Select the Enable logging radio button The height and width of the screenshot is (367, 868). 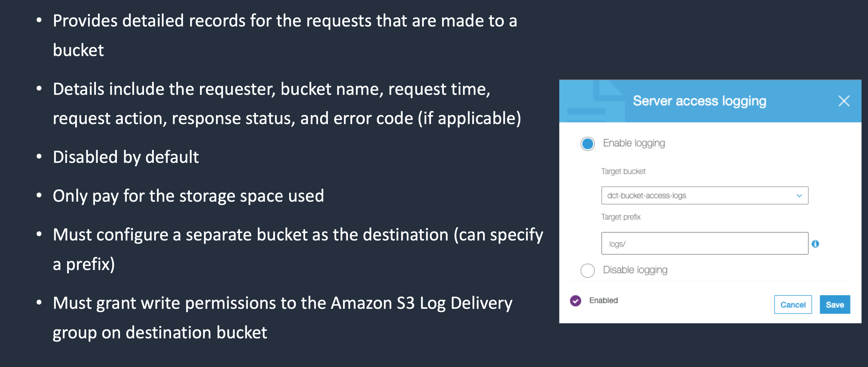coord(588,144)
